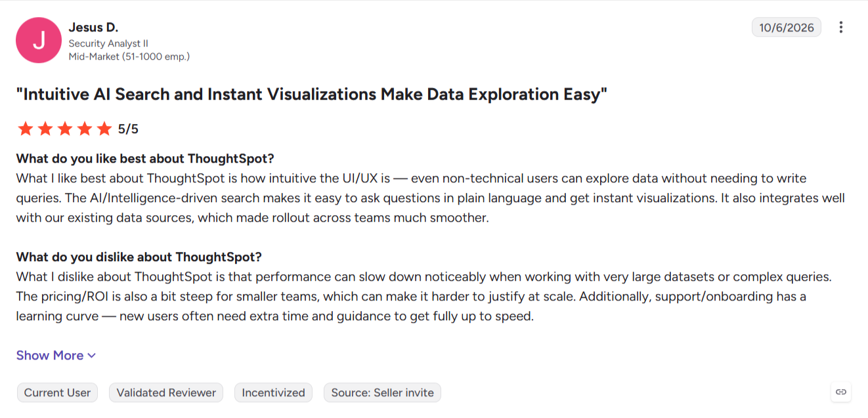
Task: Copy review link via chain icon
Action: pyautogui.click(x=841, y=392)
